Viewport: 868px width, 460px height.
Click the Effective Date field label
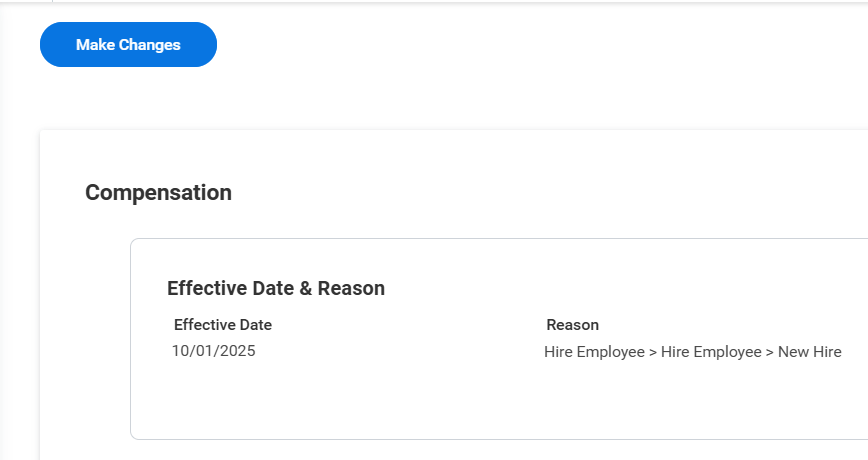point(222,325)
